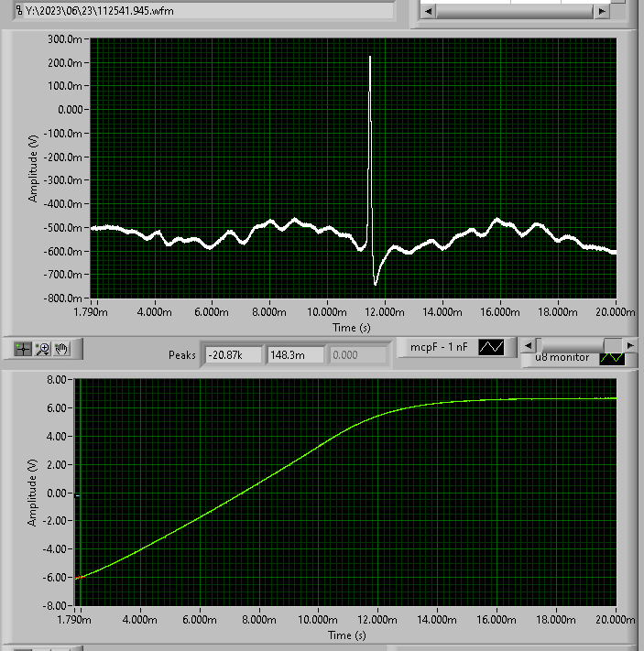Select the cursor movement crosshair tool
Viewport: 644px width, 651px height.
[x=22, y=349]
